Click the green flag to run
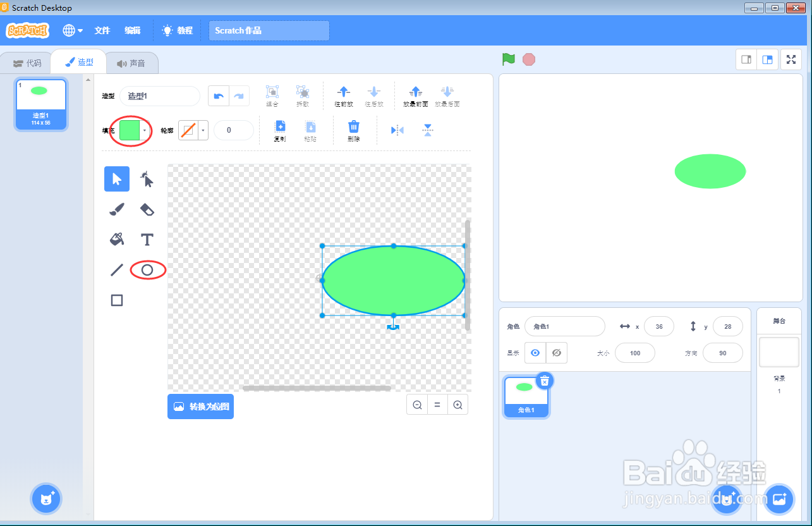This screenshot has height=526, width=812. pyautogui.click(x=509, y=59)
